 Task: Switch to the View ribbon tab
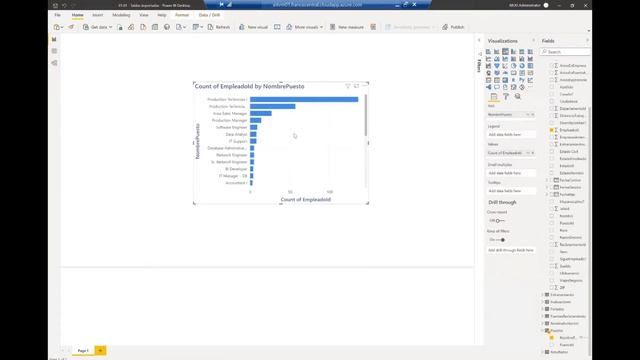click(144, 15)
